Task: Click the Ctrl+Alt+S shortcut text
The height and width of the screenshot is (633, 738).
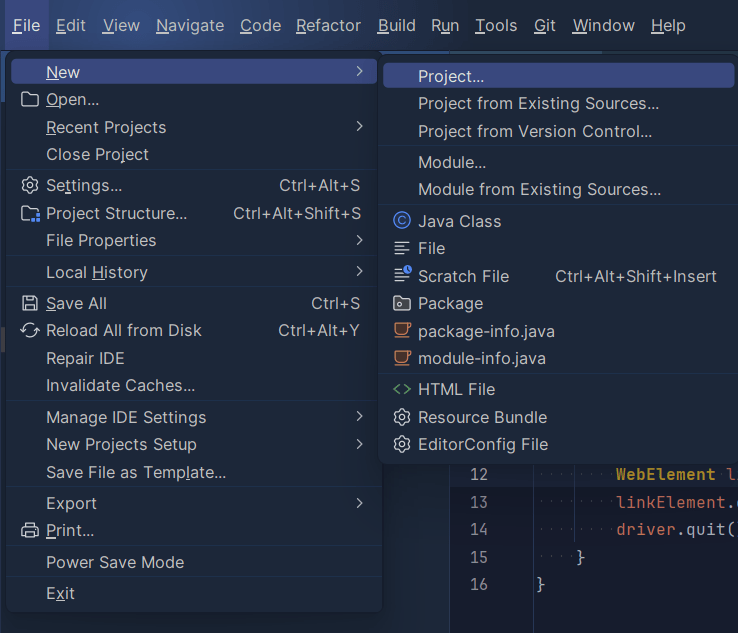Action: (320, 185)
